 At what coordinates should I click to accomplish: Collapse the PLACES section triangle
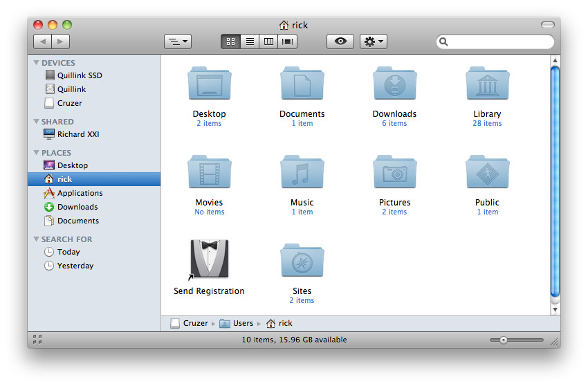click(x=37, y=153)
